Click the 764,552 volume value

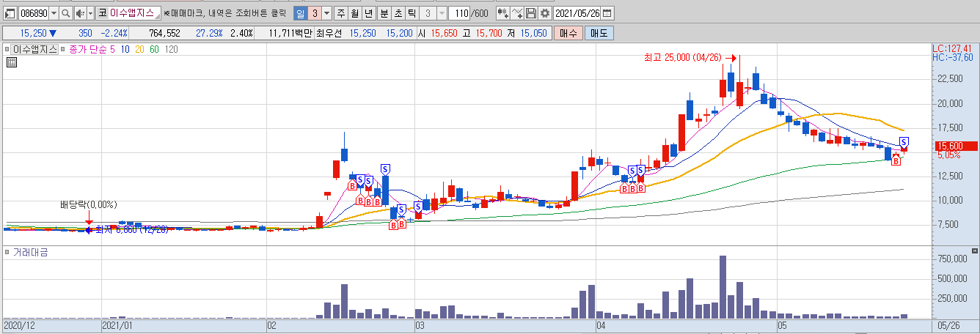click(x=164, y=33)
